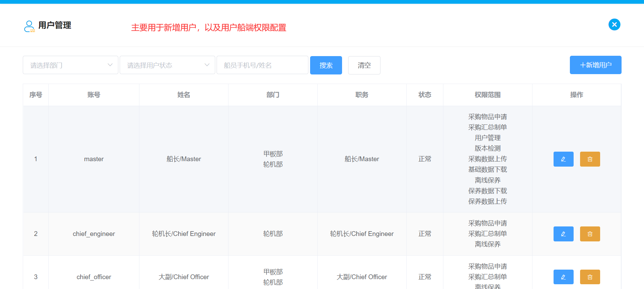Click 用户管理 permission in master row
This screenshot has height=289, width=644.
(x=488, y=138)
